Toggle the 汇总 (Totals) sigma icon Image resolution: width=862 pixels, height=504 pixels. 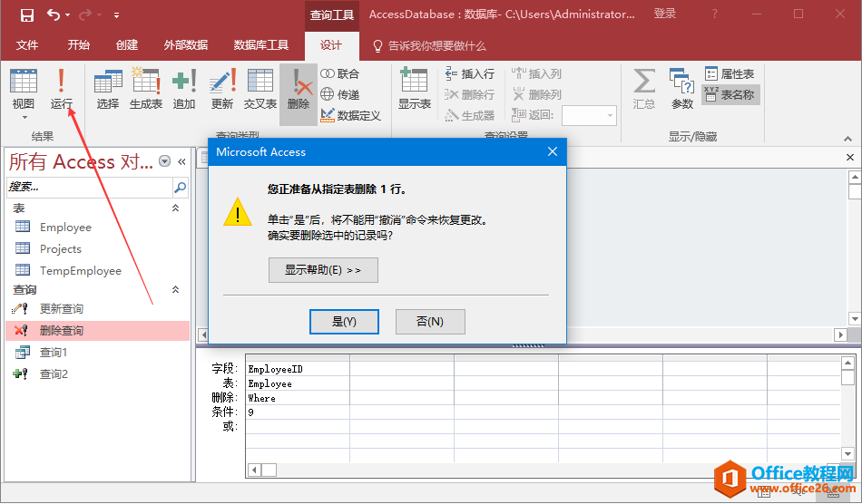click(x=644, y=89)
